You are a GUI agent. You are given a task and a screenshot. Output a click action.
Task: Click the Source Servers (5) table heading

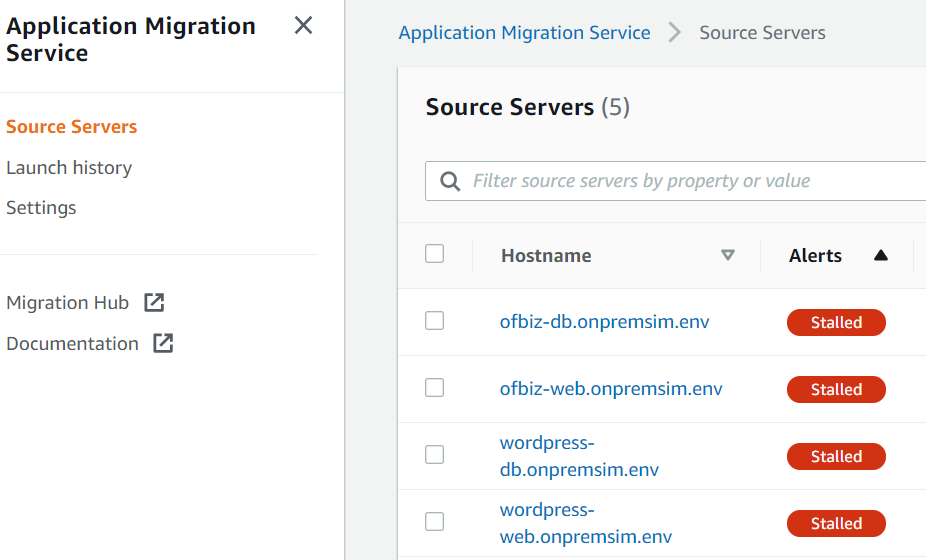coord(527,107)
